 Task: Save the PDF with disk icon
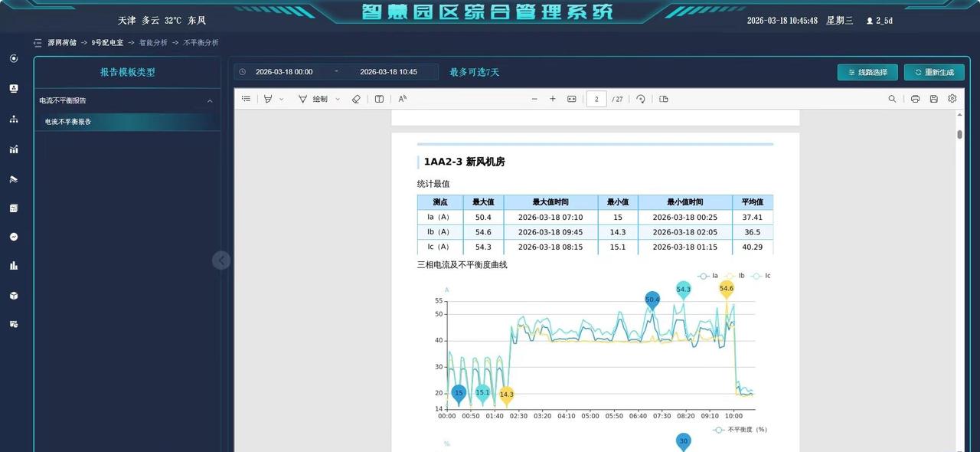click(933, 99)
